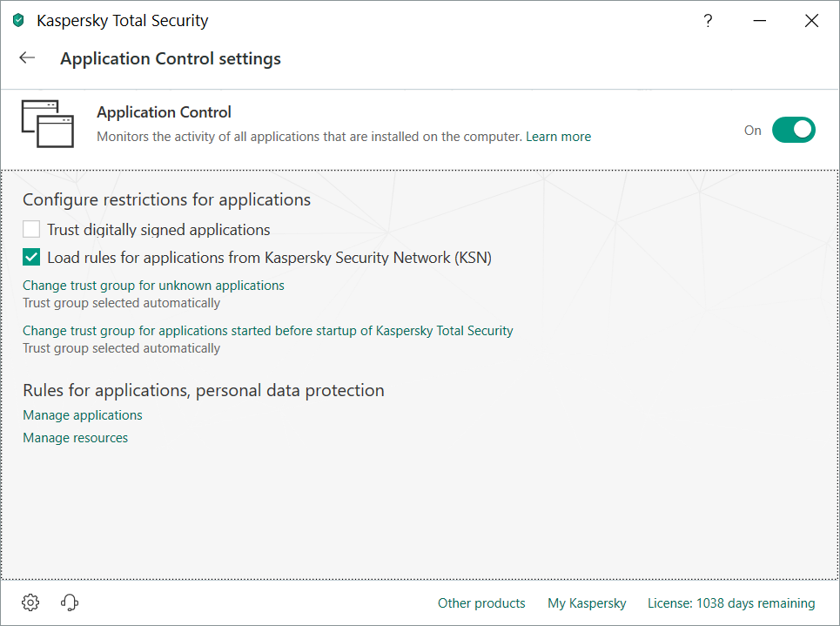The image size is (840, 626).
Task: Click Other products in the footer
Action: [481, 603]
